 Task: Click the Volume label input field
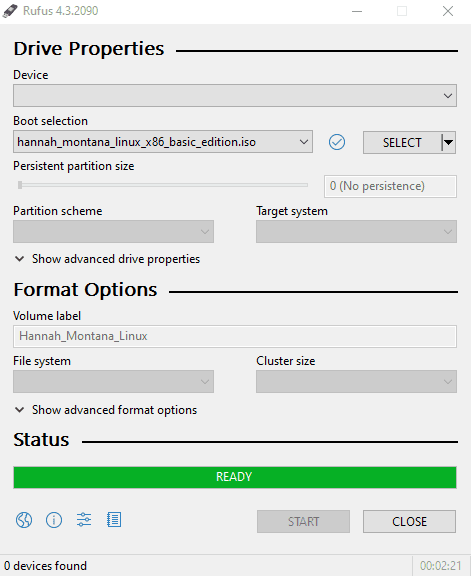tap(235, 336)
